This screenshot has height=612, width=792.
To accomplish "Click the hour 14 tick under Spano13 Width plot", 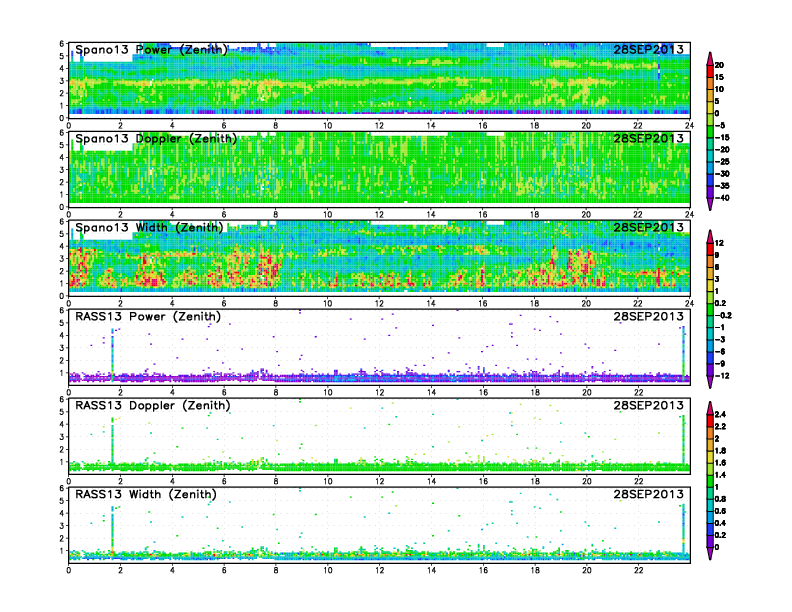I will (x=431, y=303).
